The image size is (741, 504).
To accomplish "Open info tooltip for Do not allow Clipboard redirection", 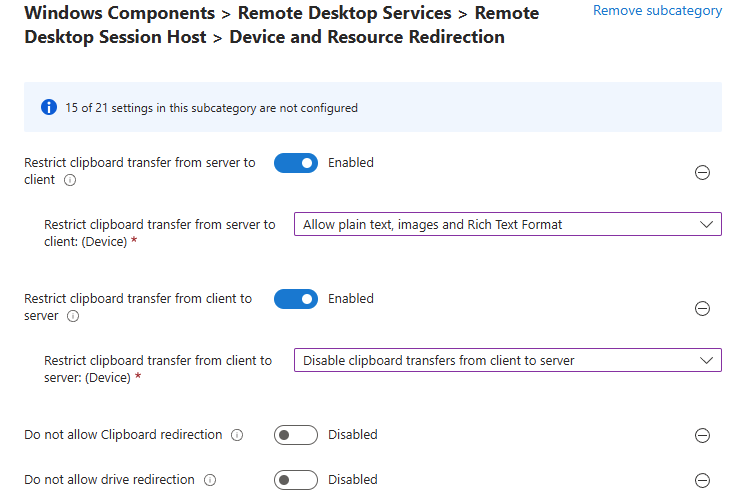I will click(237, 435).
